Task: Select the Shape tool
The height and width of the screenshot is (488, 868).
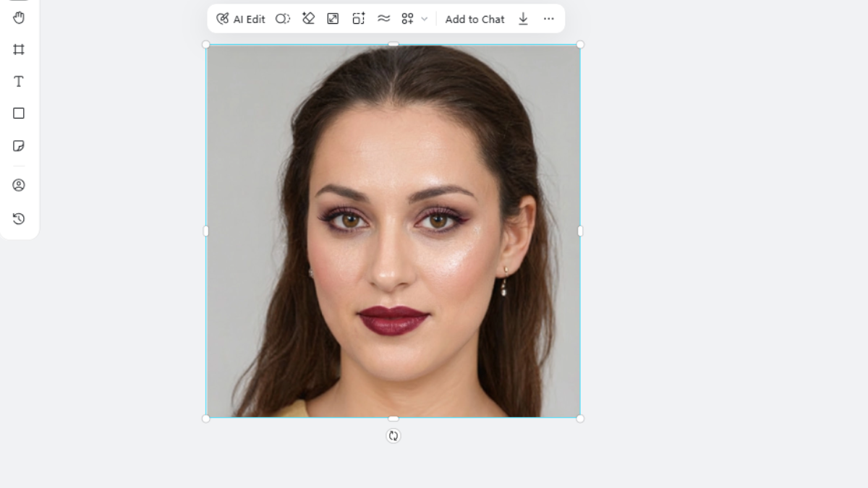Action: (x=20, y=113)
